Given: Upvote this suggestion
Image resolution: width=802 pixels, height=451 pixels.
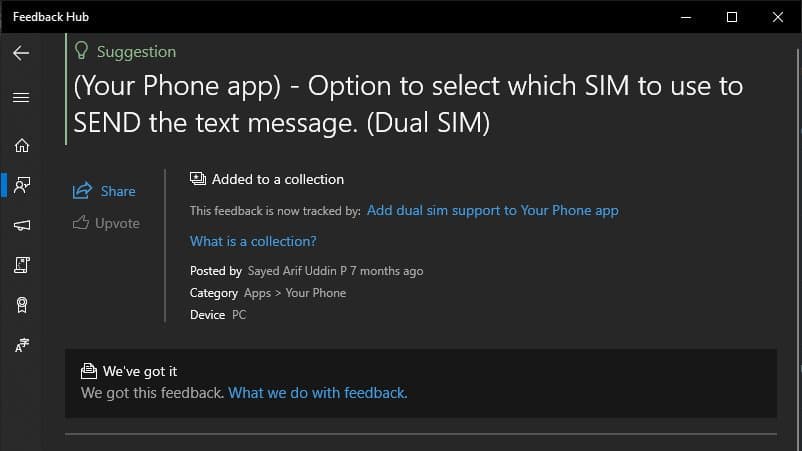Looking at the screenshot, I should pos(106,223).
